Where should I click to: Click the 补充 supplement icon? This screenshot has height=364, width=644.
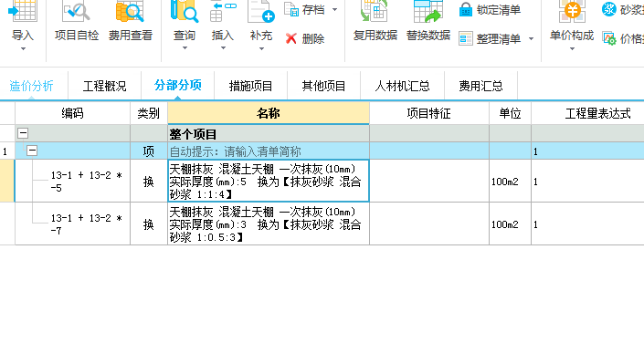(x=261, y=12)
